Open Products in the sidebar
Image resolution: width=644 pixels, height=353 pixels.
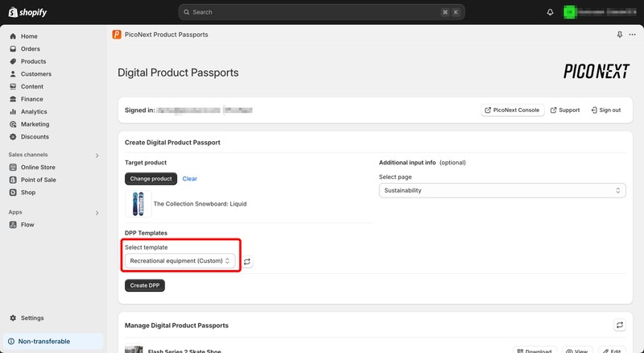(33, 61)
